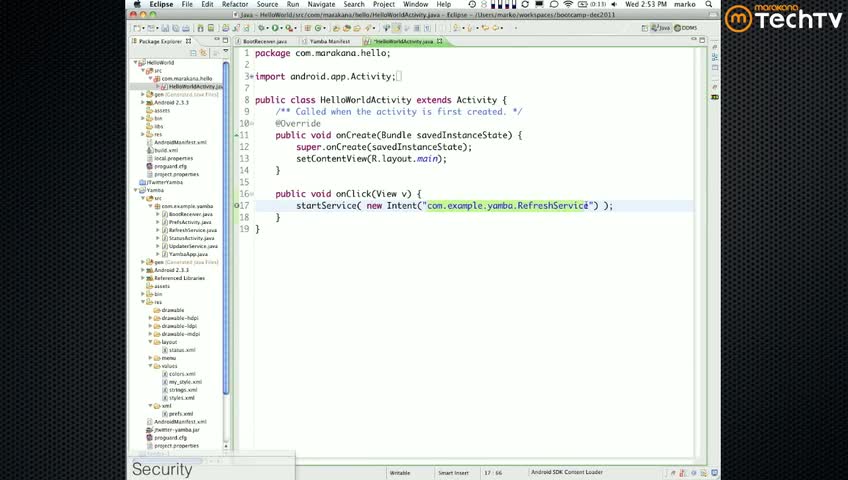Image resolution: width=848 pixels, height=480 pixels.
Task: Select the HelloWorldActivity.java editor tab
Action: [x=403, y=41]
